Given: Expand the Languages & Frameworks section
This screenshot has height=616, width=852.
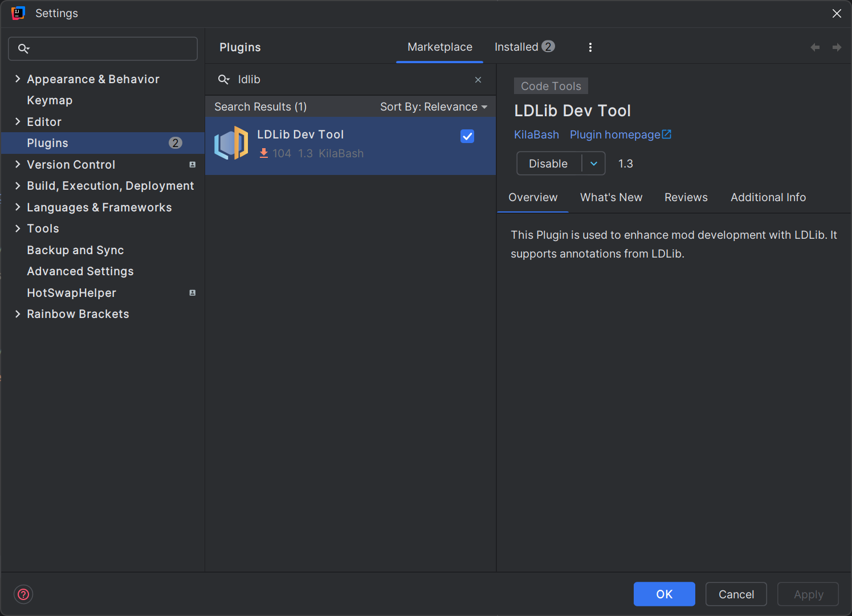Looking at the screenshot, I should tap(18, 207).
